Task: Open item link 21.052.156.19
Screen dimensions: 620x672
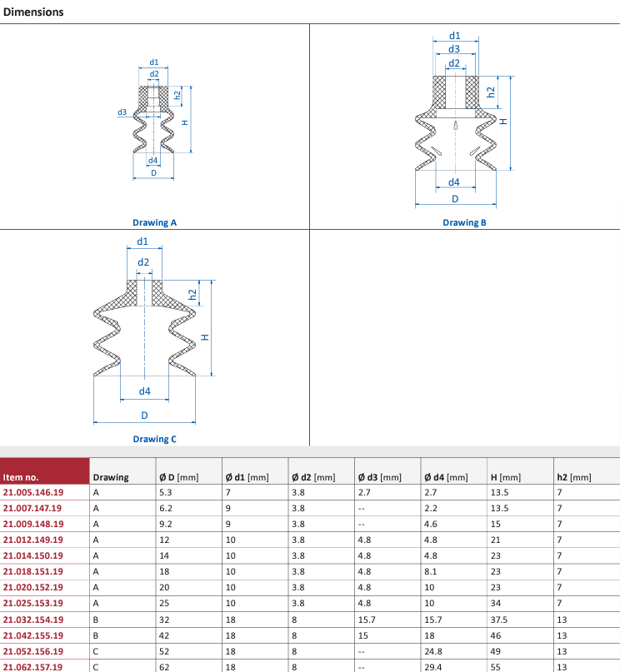Action: pos(33,651)
